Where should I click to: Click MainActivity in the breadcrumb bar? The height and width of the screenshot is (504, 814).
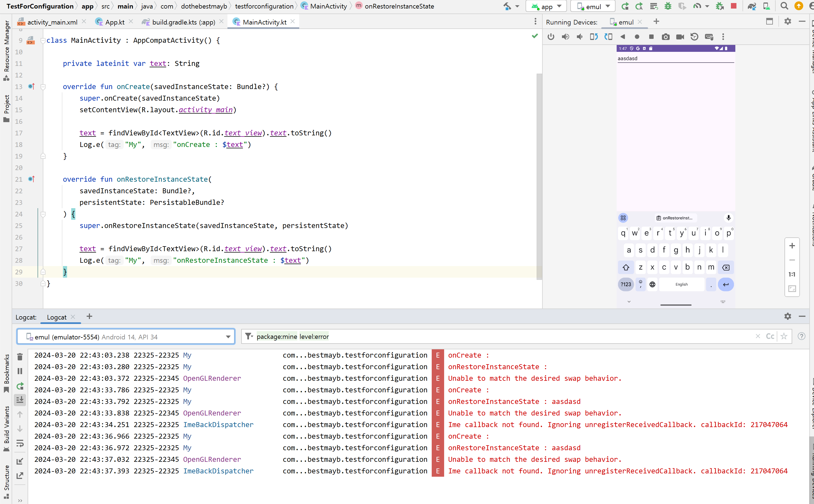[x=328, y=6]
